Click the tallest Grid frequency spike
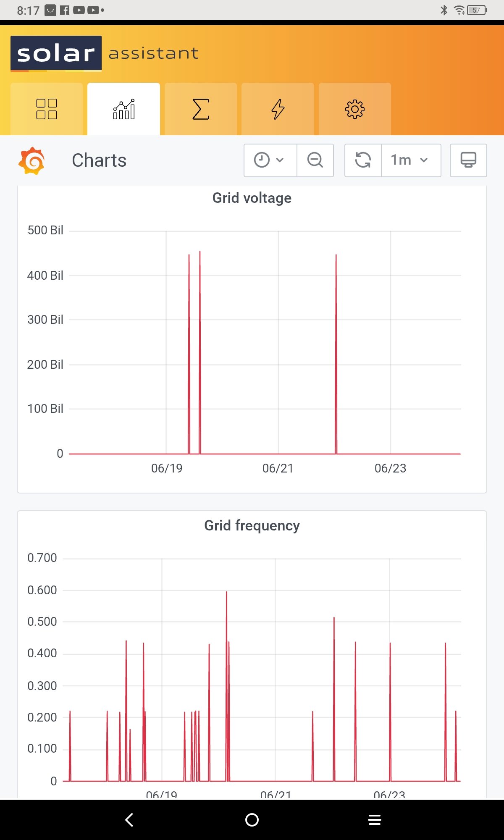This screenshot has width=504, height=840. [x=226, y=593]
